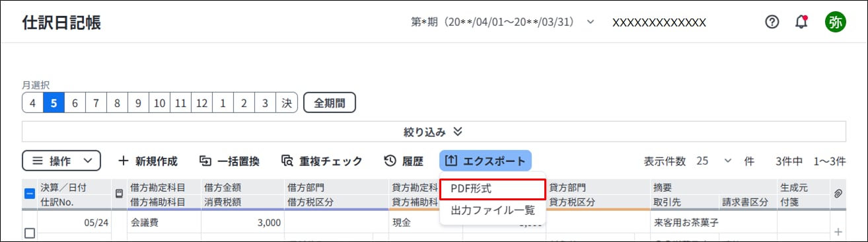Click the エクスポート button

pyautogui.click(x=486, y=161)
